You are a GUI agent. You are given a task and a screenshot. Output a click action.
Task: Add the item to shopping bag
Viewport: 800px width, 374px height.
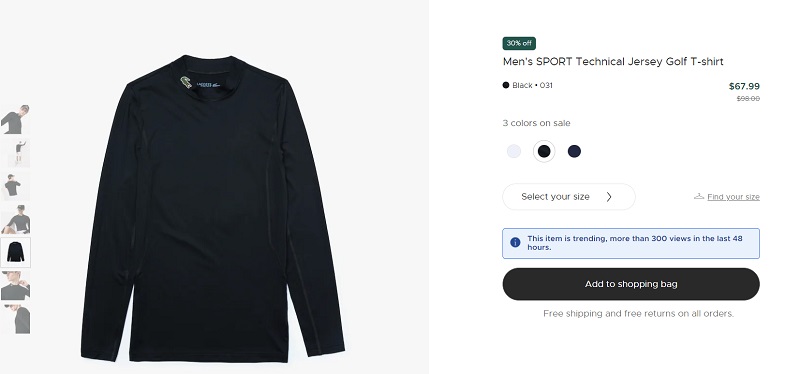(631, 284)
